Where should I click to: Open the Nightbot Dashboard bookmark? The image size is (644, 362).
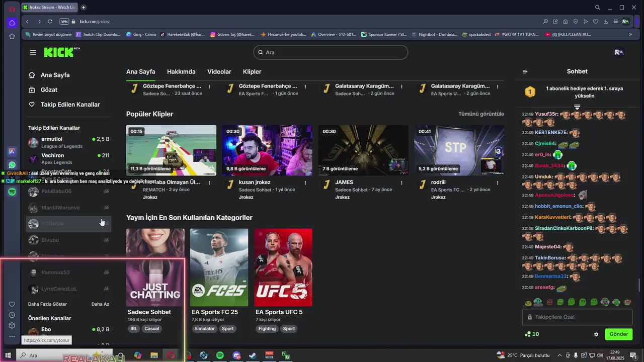click(434, 35)
